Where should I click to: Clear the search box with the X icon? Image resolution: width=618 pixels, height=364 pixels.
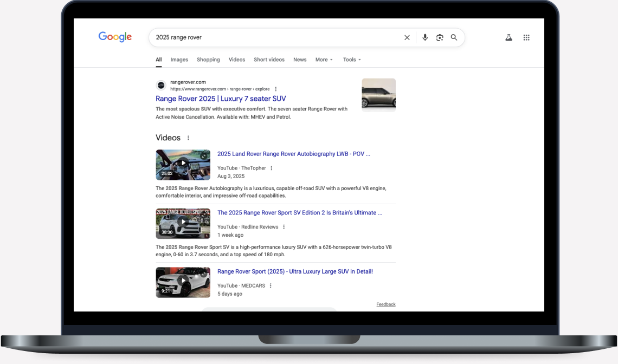(407, 37)
